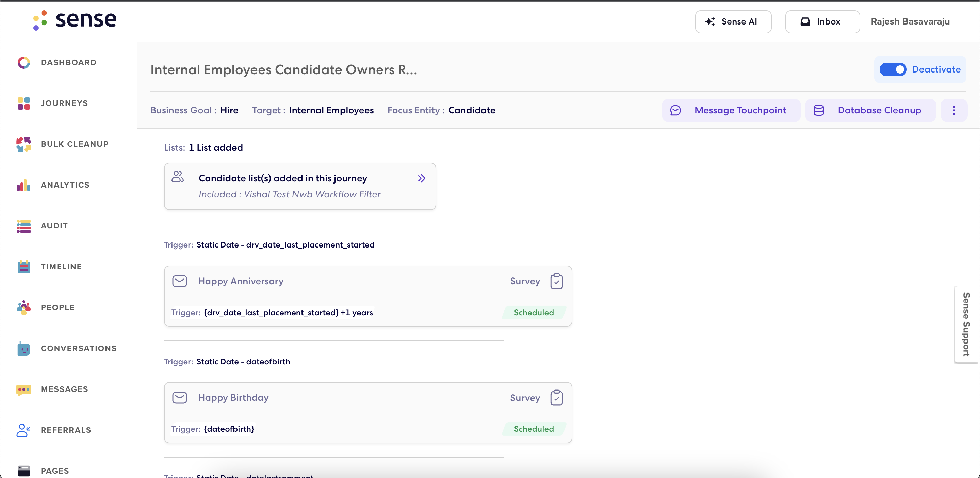
Task: Go to Analytics menu item
Action: [x=65, y=185]
